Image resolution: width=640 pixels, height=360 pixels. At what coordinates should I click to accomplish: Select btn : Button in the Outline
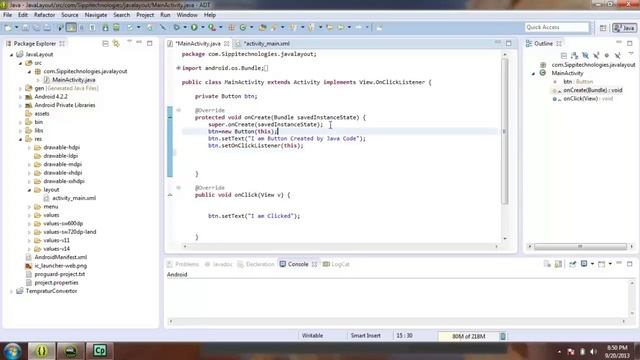coord(578,82)
